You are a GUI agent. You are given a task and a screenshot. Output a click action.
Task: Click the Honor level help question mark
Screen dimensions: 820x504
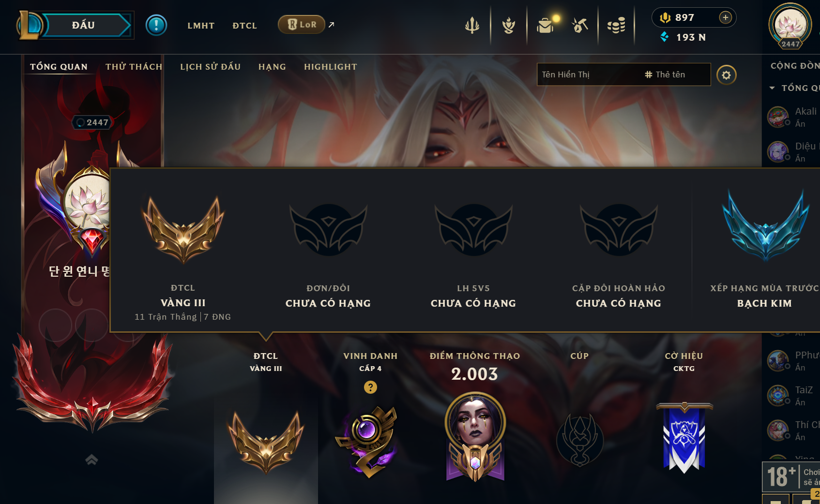(x=370, y=387)
